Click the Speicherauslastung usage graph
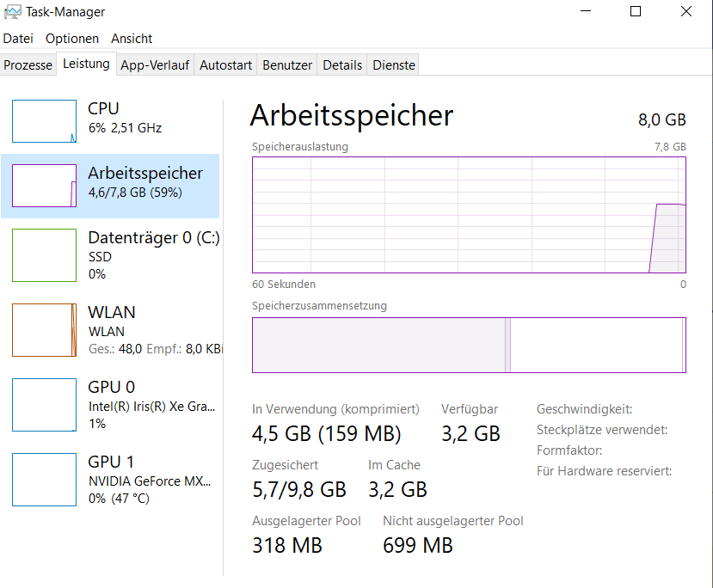This screenshot has width=713, height=588. (x=469, y=215)
